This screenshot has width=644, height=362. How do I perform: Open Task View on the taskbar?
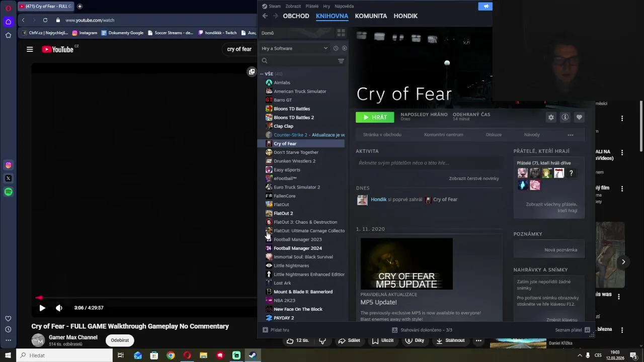pyautogui.click(x=120, y=355)
